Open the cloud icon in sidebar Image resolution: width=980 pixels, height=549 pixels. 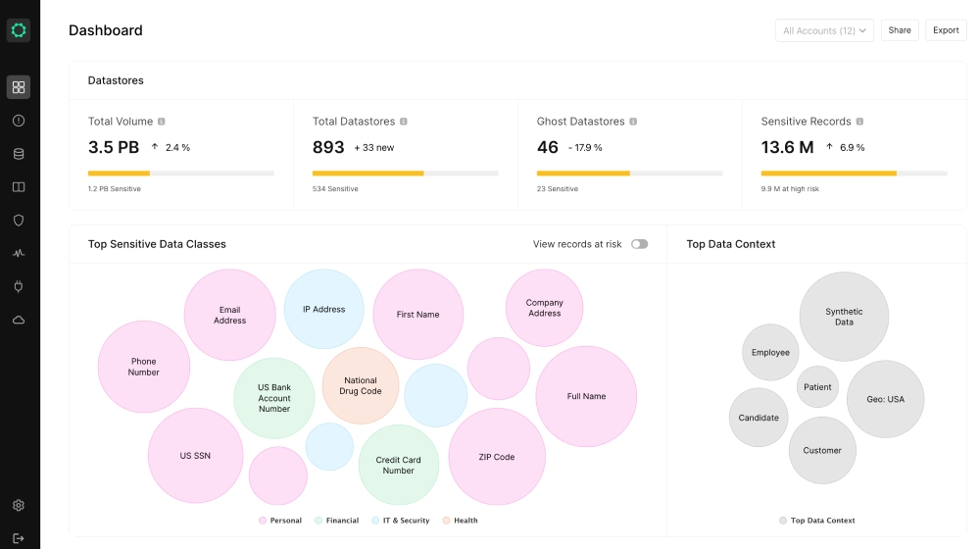tap(19, 320)
